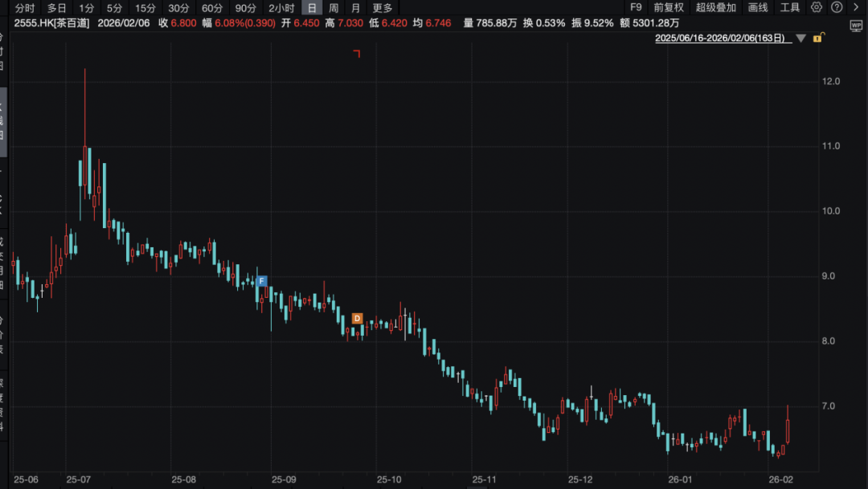The image size is (868, 489).
Task: Click the amplitude value 9.52%
Action: pos(599,23)
